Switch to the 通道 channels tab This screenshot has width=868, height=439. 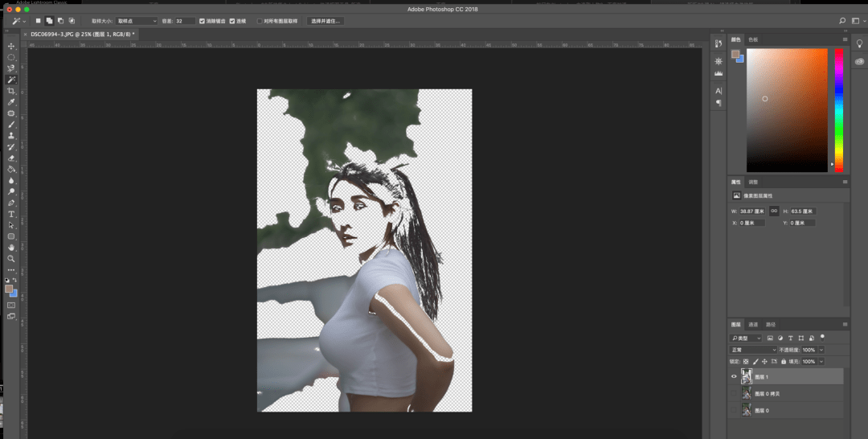coord(753,324)
